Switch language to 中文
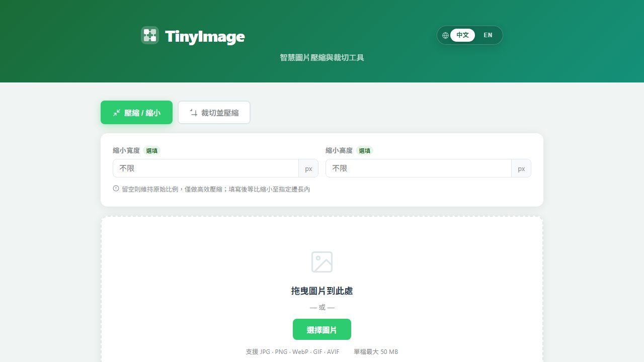This screenshot has width=644, height=362. [x=462, y=35]
